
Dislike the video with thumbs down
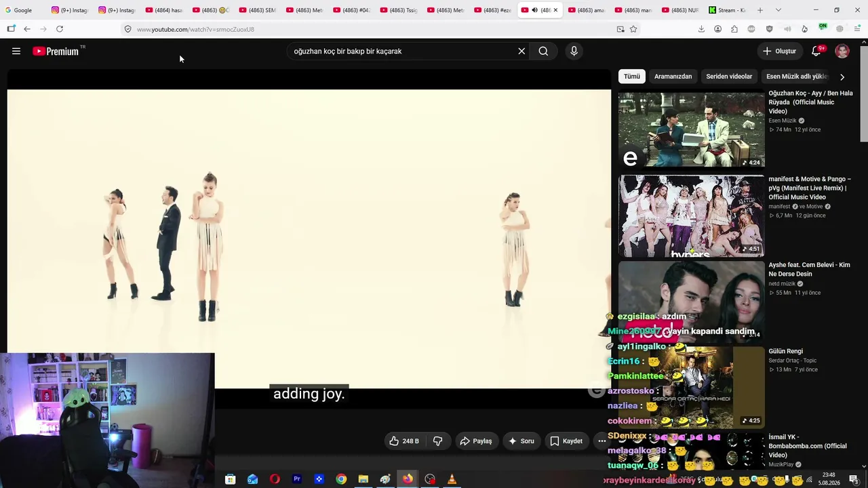coord(438,441)
